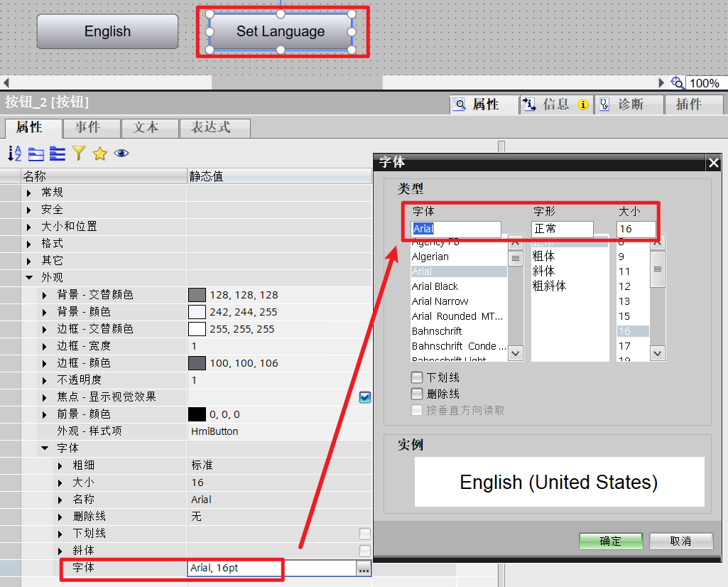The width and height of the screenshot is (728, 587).
Task: Activate the filter funnel icon
Action: tap(78, 154)
